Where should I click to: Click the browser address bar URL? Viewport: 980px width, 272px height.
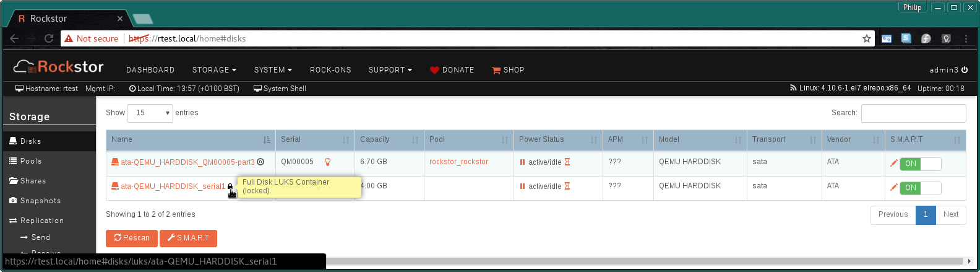point(187,38)
